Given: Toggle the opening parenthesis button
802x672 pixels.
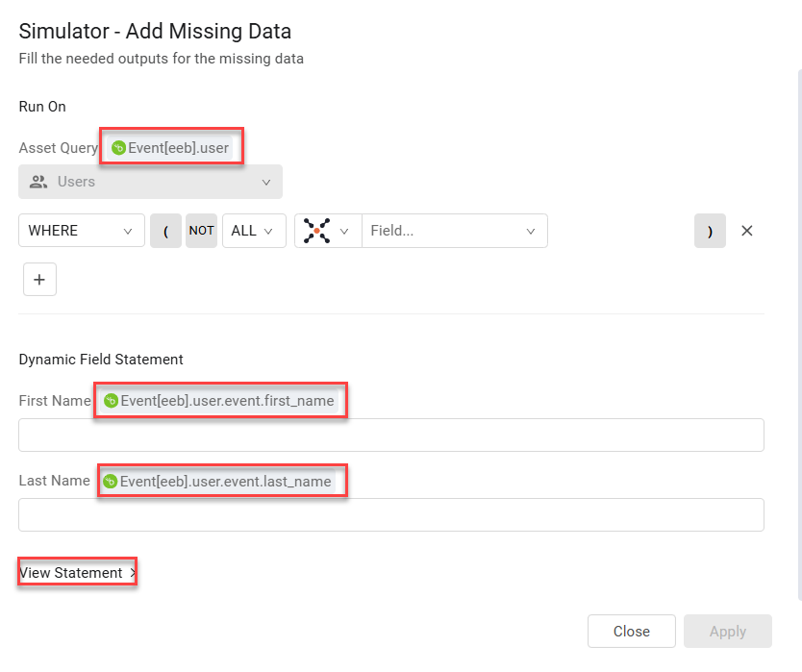Looking at the screenshot, I should 165,231.
